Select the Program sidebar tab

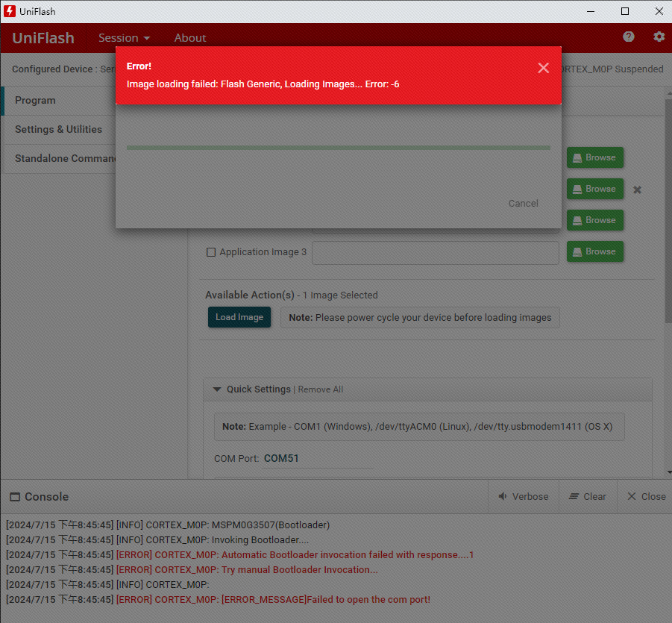pyautogui.click(x=58, y=100)
